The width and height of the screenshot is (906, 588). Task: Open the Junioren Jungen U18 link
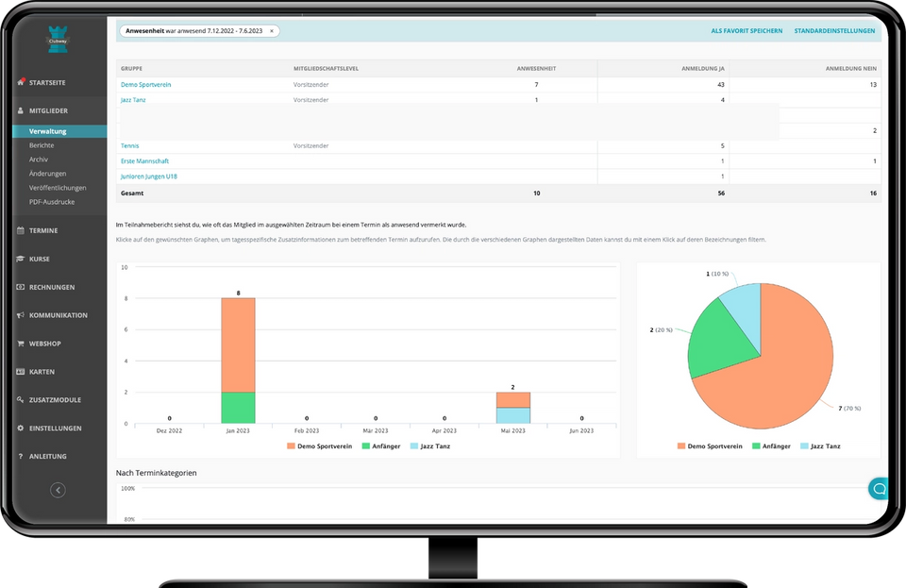click(148, 176)
